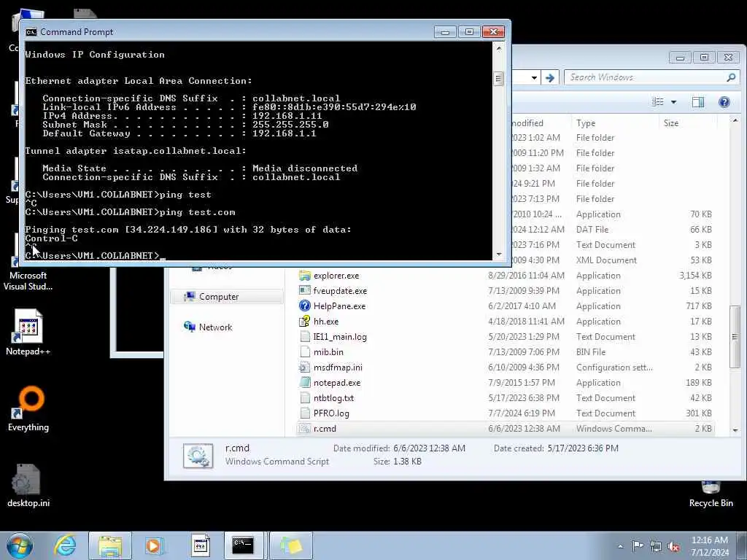This screenshot has height=560, width=747.
Task: Click the XML Document type cell
Action: tap(606, 260)
